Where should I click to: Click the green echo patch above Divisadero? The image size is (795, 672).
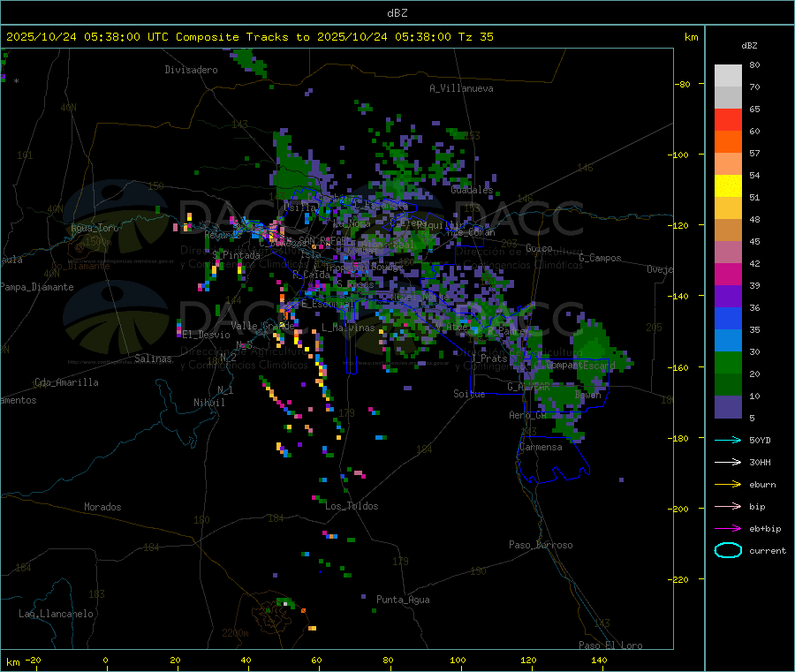249,61
